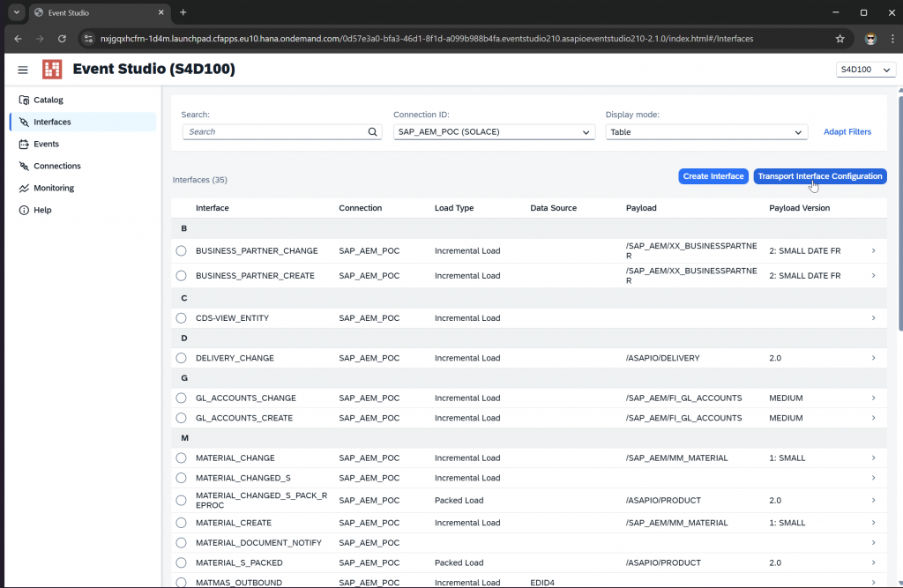The height and width of the screenshot is (588, 903).
Task: Reload the page in browser
Action: [62, 39]
